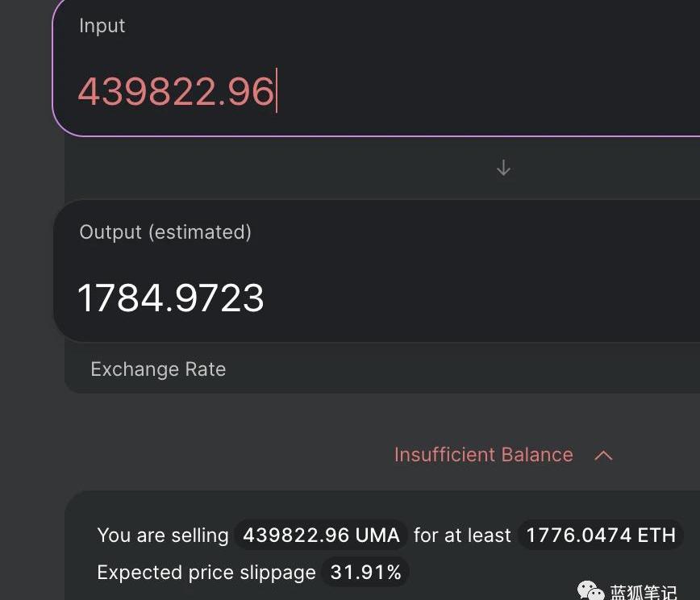This screenshot has height=600, width=700.
Task: Click the 1784.9723 output amount field
Action: coord(171,298)
